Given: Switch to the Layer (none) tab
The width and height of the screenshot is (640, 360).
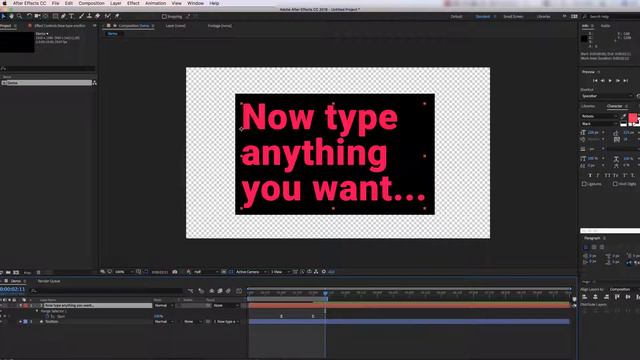Looking at the screenshot, I should 176,26.
